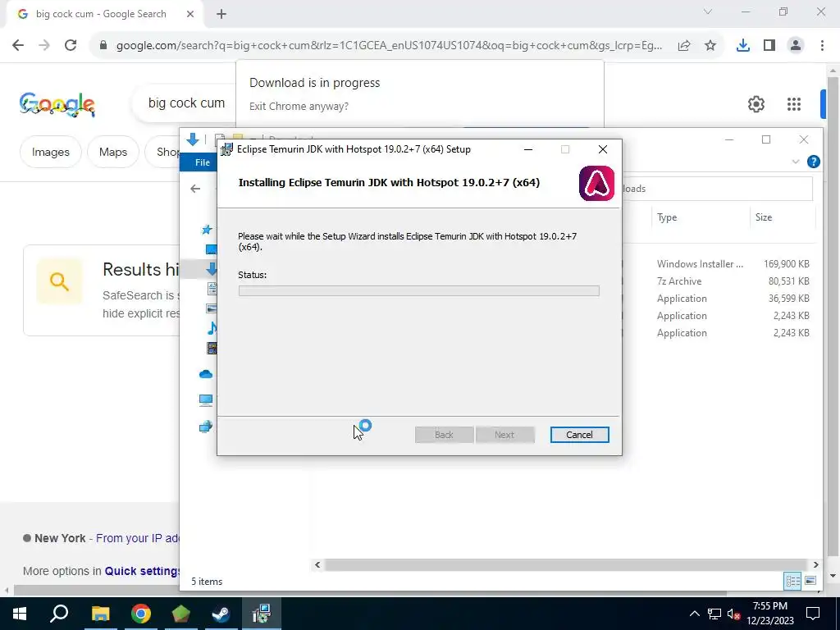Switch Explorer to large icons view
Image resolution: width=840 pixels, height=630 pixels.
point(810,581)
